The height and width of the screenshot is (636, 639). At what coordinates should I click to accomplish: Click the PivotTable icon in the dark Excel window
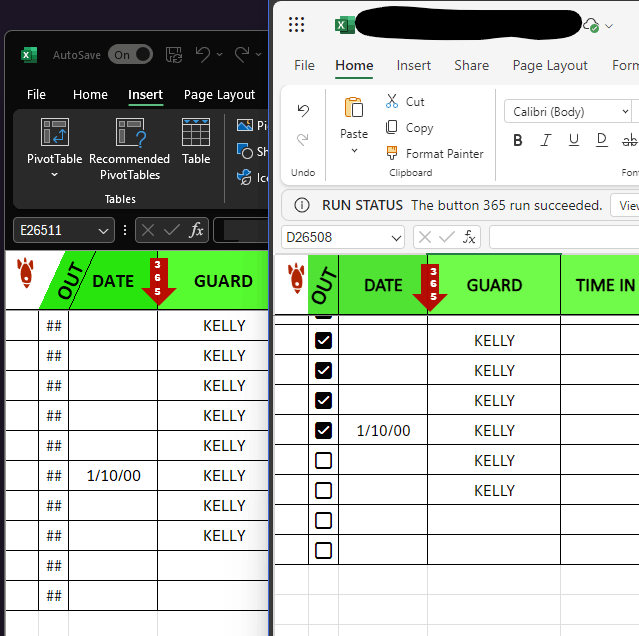click(55, 132)
